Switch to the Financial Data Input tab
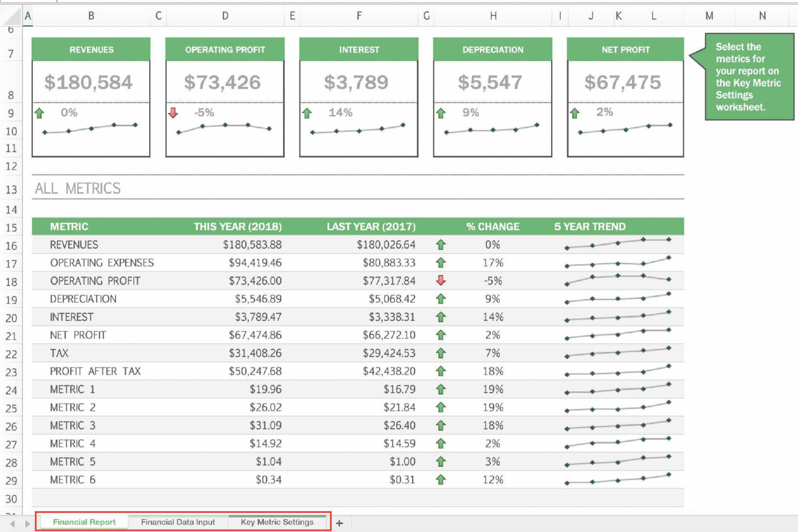The width and height of the screenshot is (798, 532). [x=178, y=522]
